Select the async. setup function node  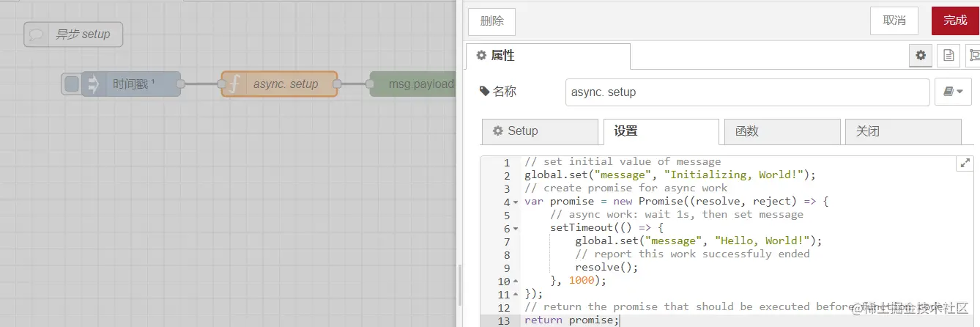[x=279, y=84]
